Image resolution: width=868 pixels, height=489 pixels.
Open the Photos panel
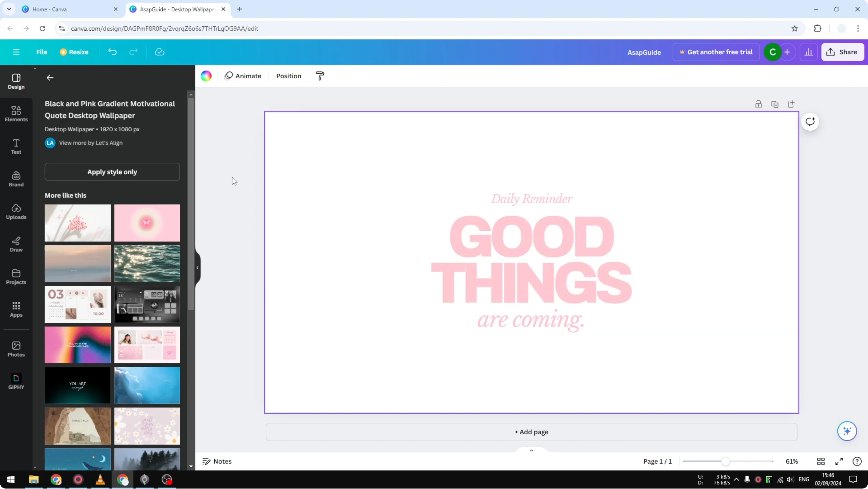click(x=16, y=349)
